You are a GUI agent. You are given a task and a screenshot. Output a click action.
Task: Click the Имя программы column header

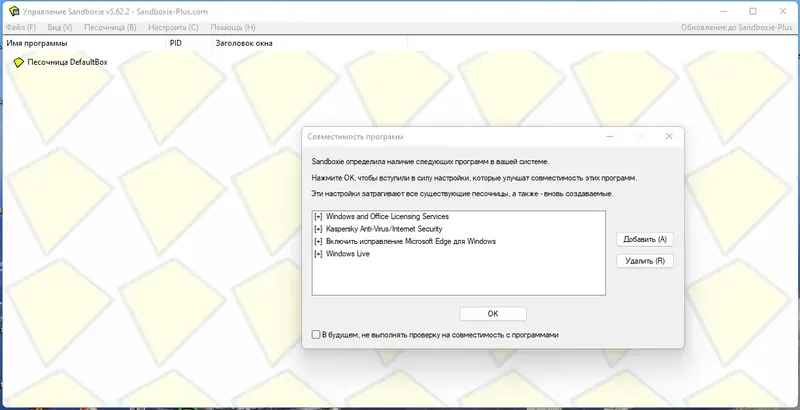[x=84, y=43]
